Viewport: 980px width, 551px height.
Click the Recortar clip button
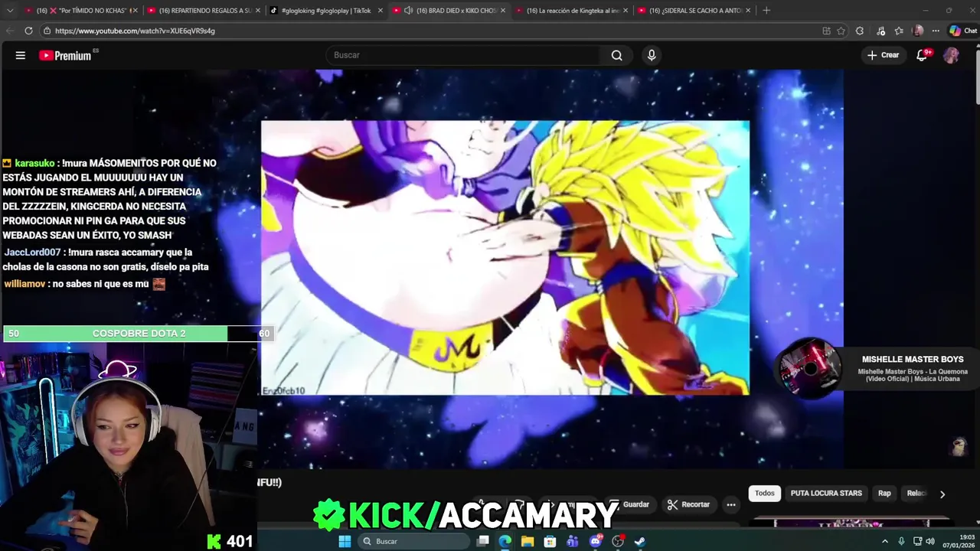pyautogui.click(x=688, y=504)
